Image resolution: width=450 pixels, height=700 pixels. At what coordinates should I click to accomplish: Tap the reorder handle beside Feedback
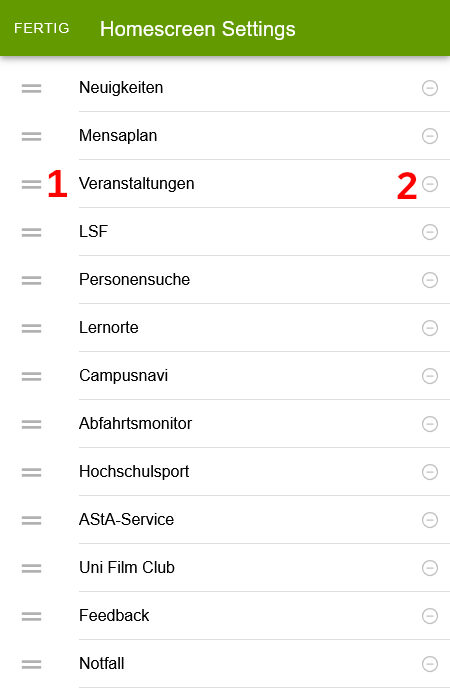[31, 616]
